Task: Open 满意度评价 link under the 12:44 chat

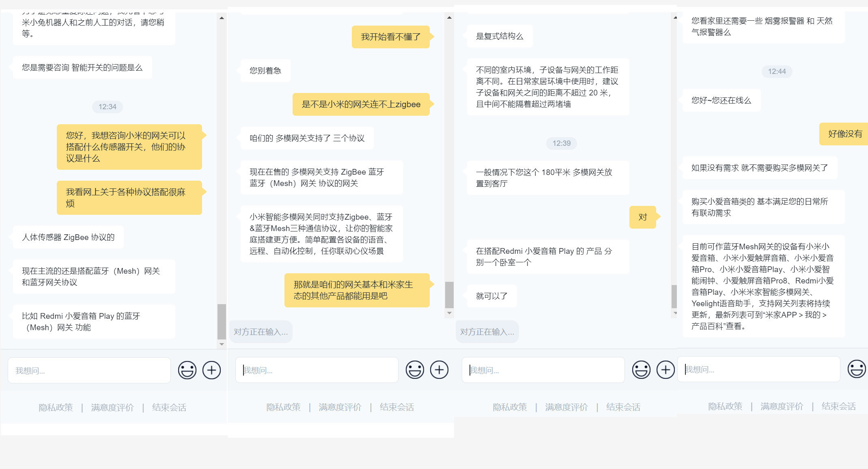Action: click(x=782, y=406)
